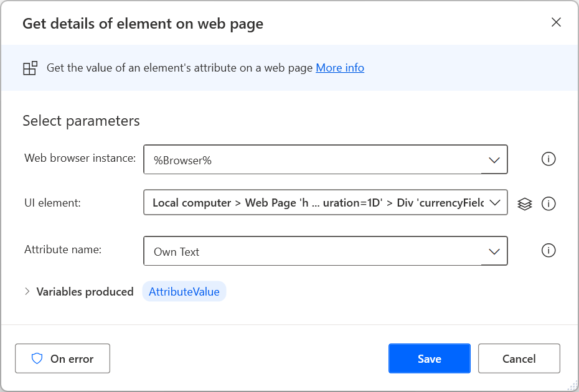Expand the Web browser instance dropdown arrow
The image size is (579, 392).
494,160
